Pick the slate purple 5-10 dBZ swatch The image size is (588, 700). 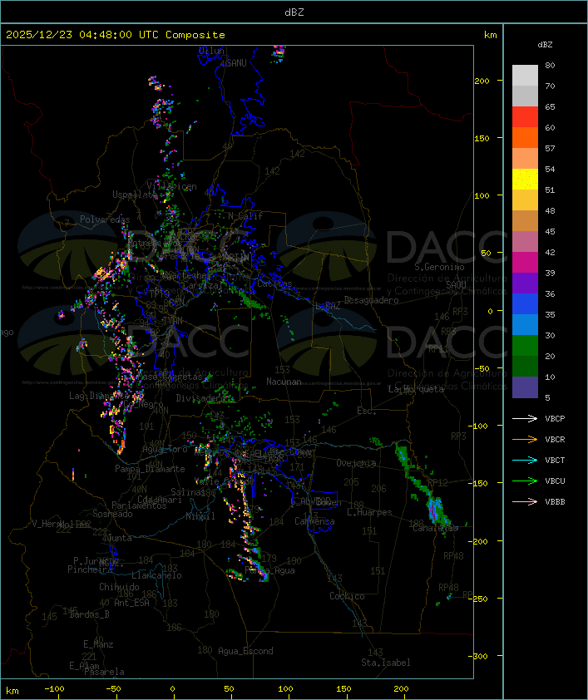525,387
